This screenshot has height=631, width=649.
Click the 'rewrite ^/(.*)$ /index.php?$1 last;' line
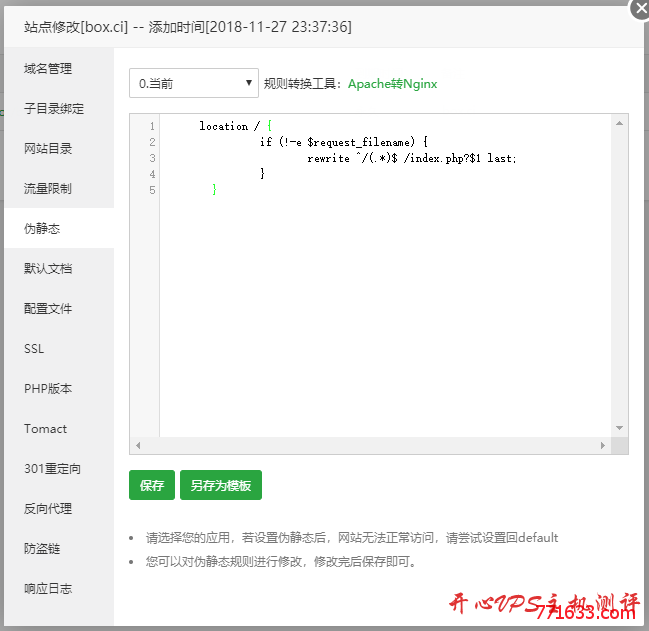(x=411, y=158)
